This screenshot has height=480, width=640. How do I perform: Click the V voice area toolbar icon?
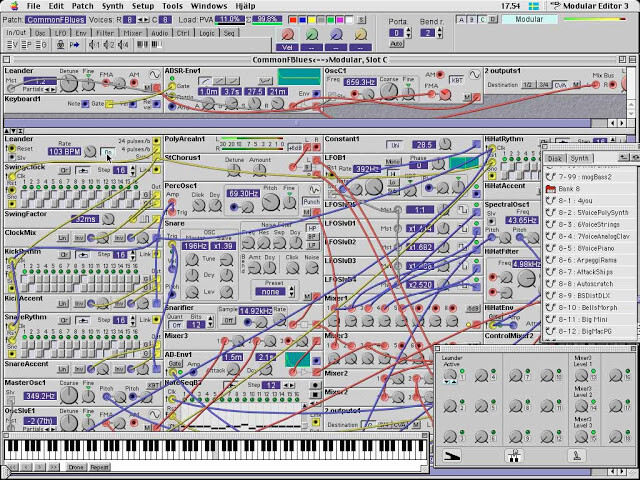(x=12, y=45)
